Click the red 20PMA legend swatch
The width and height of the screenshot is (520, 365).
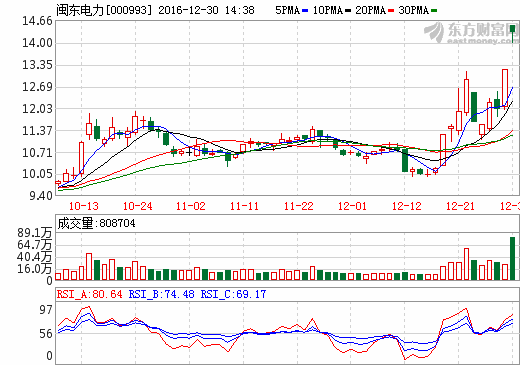coord(391,11)
